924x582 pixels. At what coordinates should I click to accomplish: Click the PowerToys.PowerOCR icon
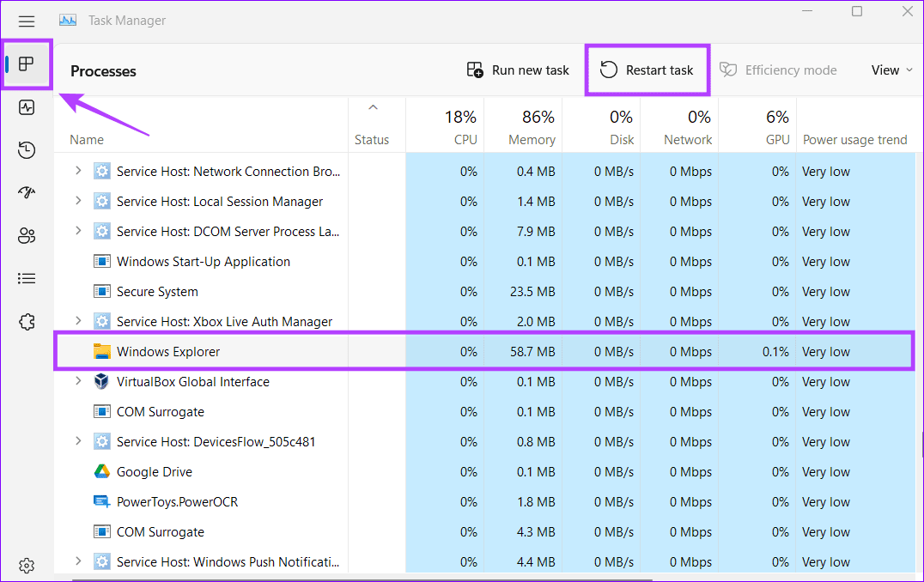click(x=102, y=502)
